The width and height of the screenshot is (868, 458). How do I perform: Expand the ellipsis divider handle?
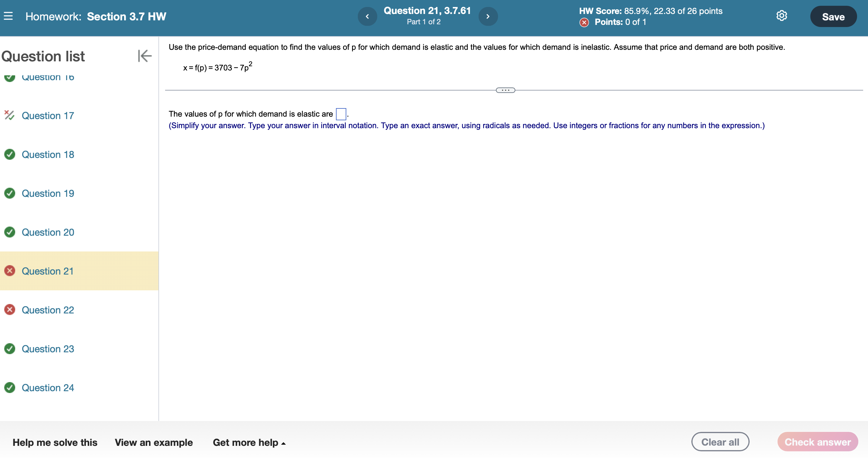point(505,90)
